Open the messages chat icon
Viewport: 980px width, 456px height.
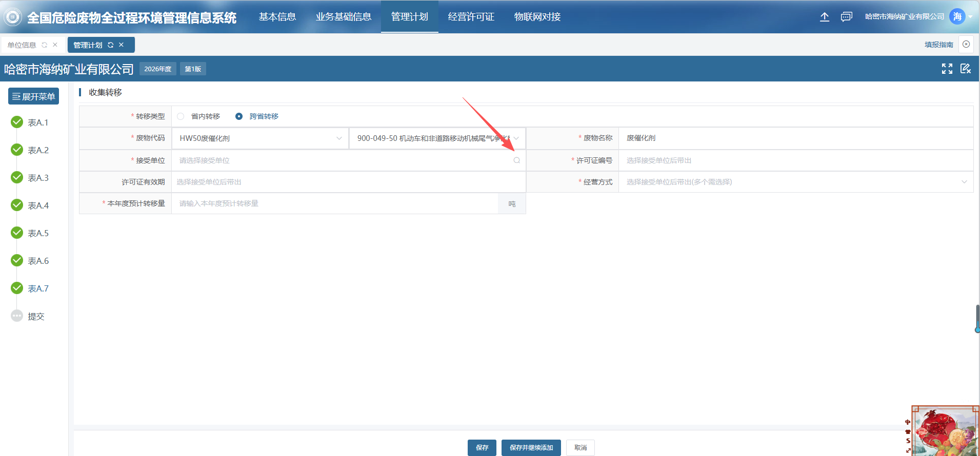point(846,17)
